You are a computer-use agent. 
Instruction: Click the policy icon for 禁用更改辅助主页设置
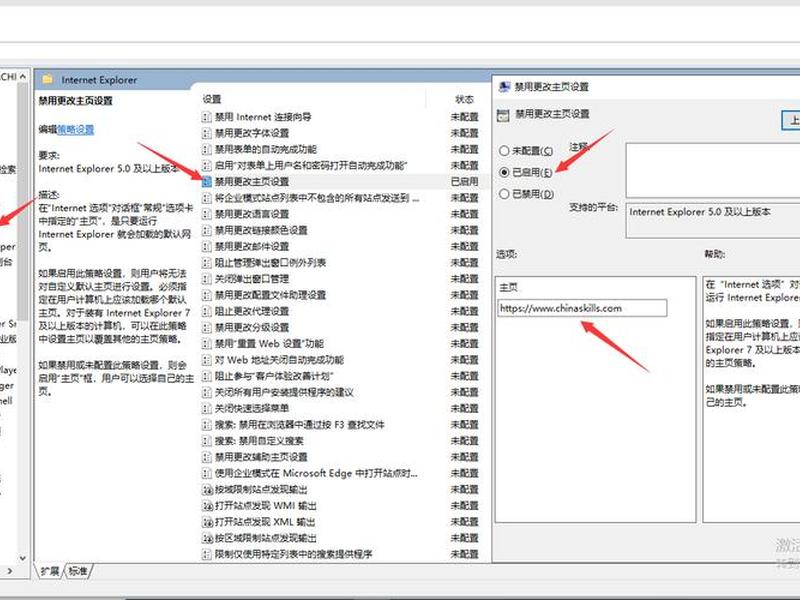(x=207, y=457)
